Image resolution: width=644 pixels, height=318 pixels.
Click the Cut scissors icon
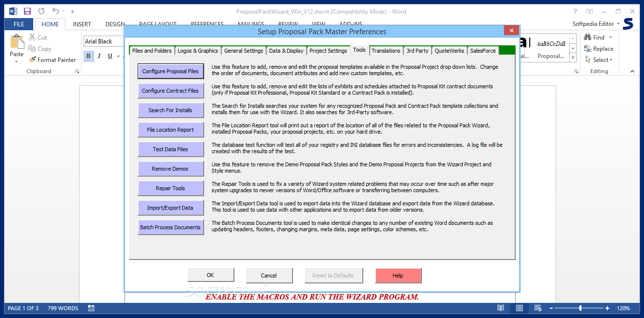(32, 37)
